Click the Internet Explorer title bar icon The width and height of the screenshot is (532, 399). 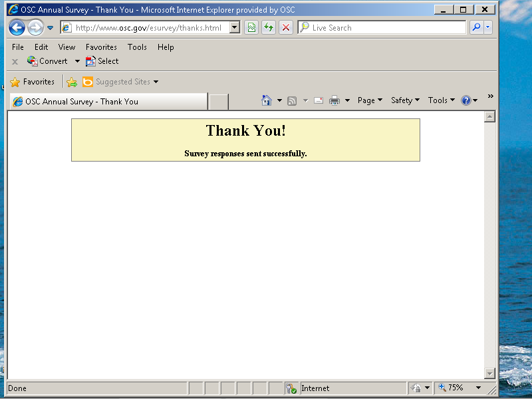(13, 9)
